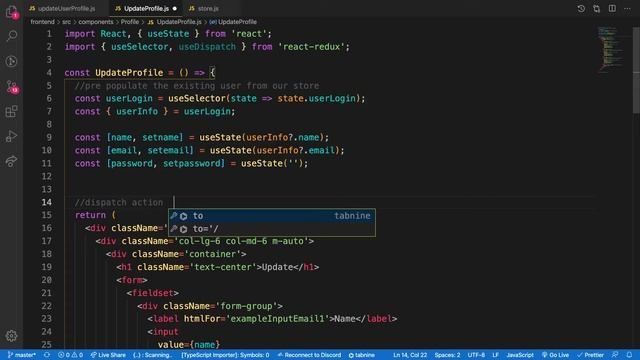Screen dimensions: 640x360
Task: Click 'fieldset' tag on line 21
Action: tap(152, 293)
